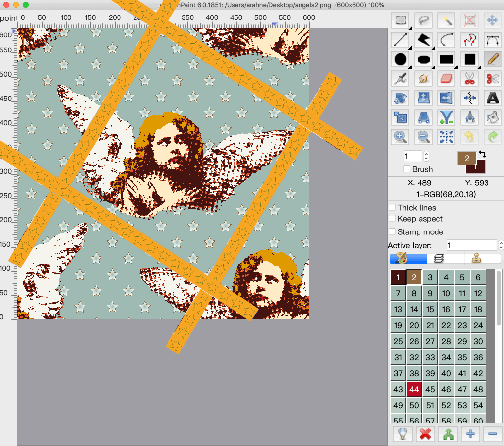The height and width of the screenshot is (446, 504).
Task: Click the vertical scissors cut icon
Action: point(470,79)
